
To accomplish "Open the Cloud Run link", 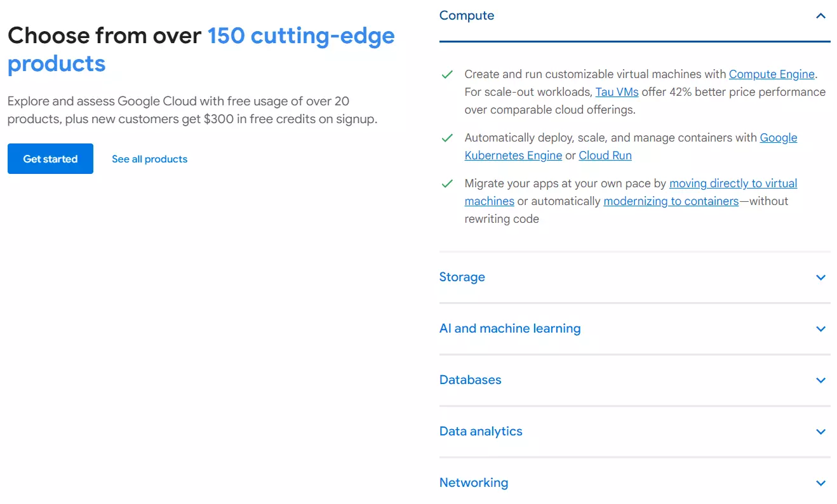I will click(x=605, y=156).
